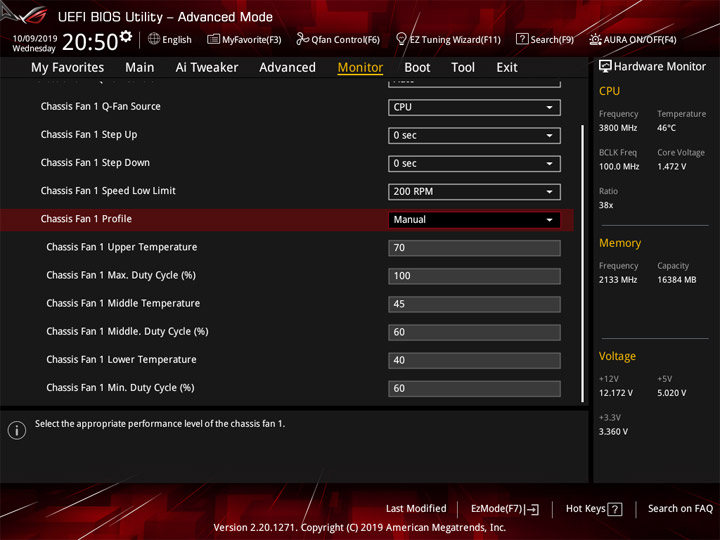Go to the Exit tab
720x540 pixels.
[507, 68]
